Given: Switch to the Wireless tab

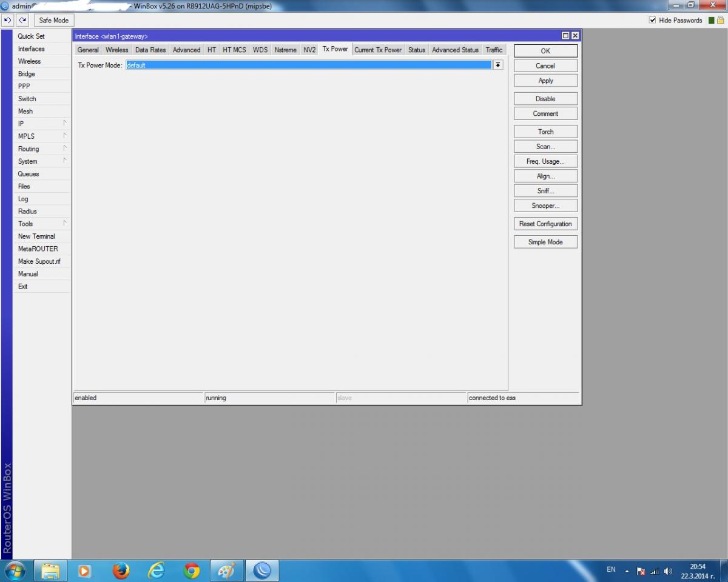Looking at the screenshot, I should (116, 50).
